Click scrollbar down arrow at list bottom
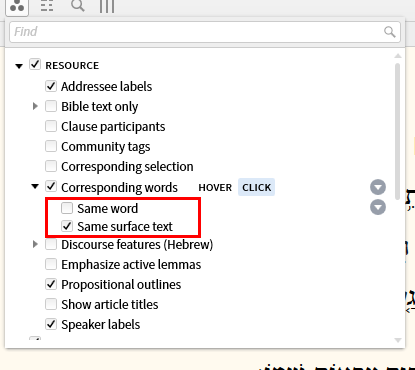The height and width of the screenshot is (370, 415). (x=398, y=340)
